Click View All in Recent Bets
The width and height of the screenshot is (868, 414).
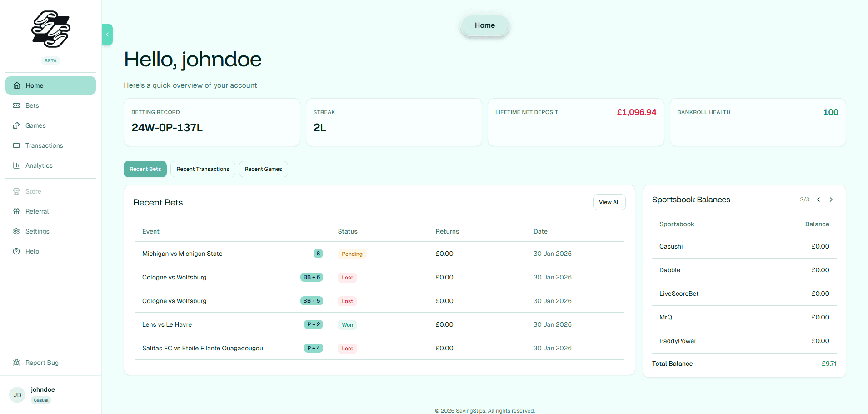point(609,202)
